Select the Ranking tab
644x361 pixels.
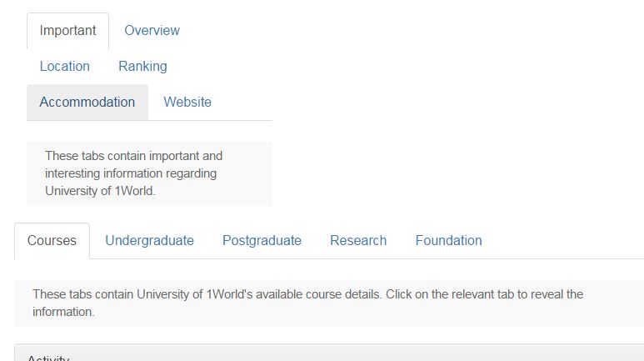[142, 67]
